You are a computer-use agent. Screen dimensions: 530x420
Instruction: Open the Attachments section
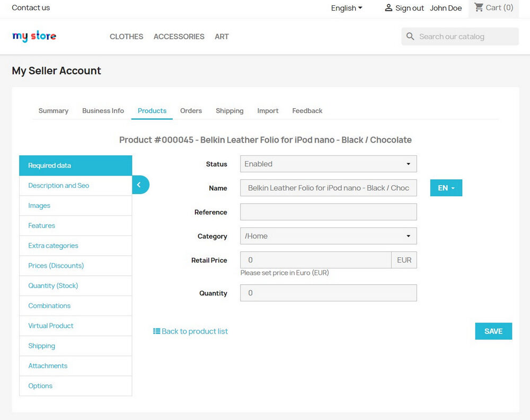76,365
